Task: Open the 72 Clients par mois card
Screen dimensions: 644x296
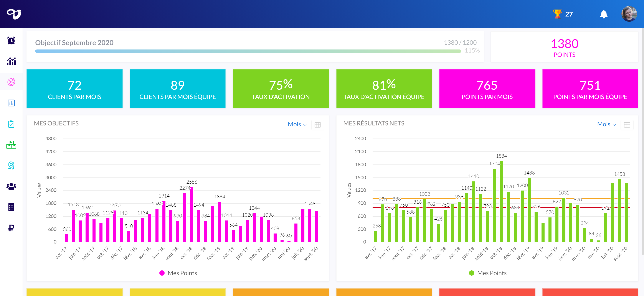Action: [x=75, y=88]
